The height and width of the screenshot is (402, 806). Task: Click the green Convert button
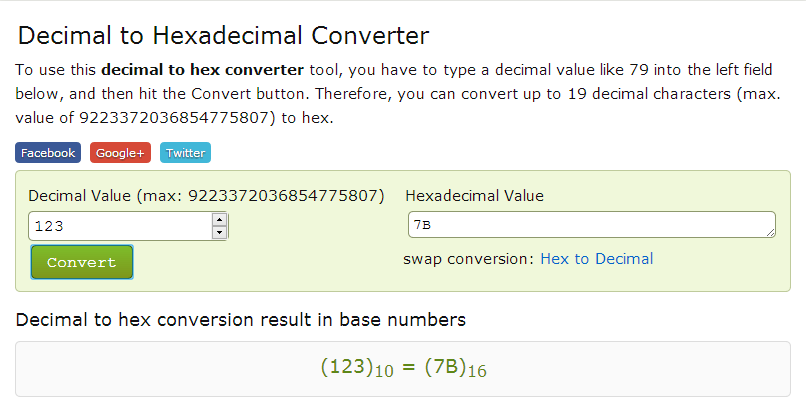pyautogui.click(x=82, y=262)
